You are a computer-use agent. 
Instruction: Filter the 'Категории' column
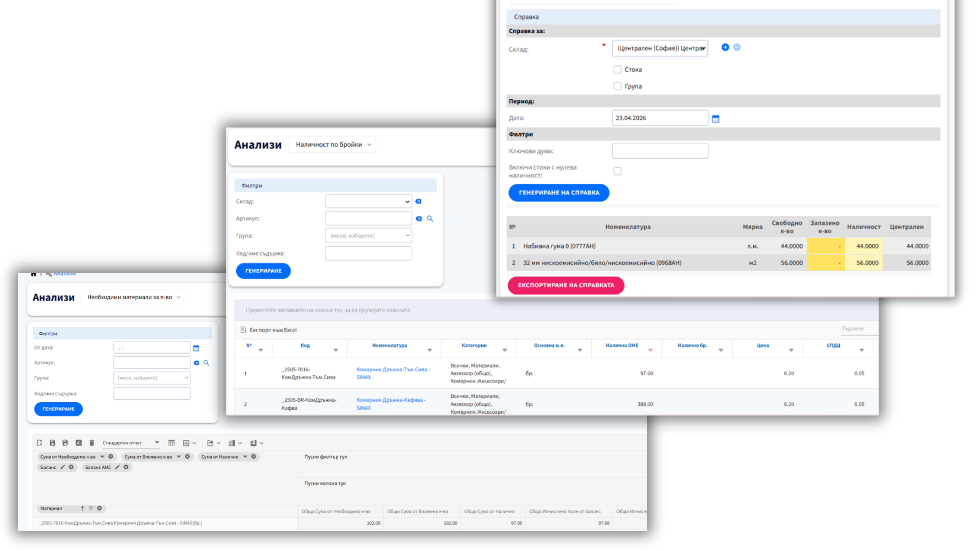[x=505, y=350]
